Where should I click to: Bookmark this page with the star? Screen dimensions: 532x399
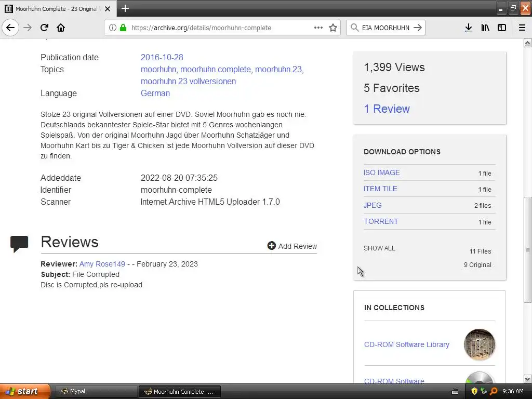click(333, 28)
